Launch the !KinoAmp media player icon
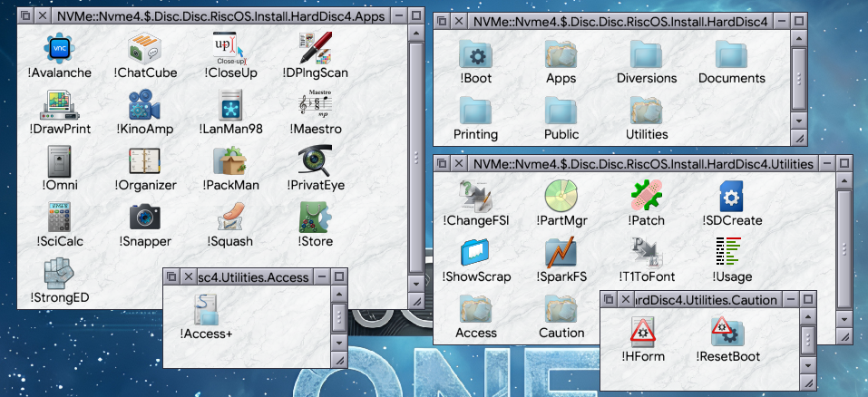868x397 pixels. coord(144,104)
